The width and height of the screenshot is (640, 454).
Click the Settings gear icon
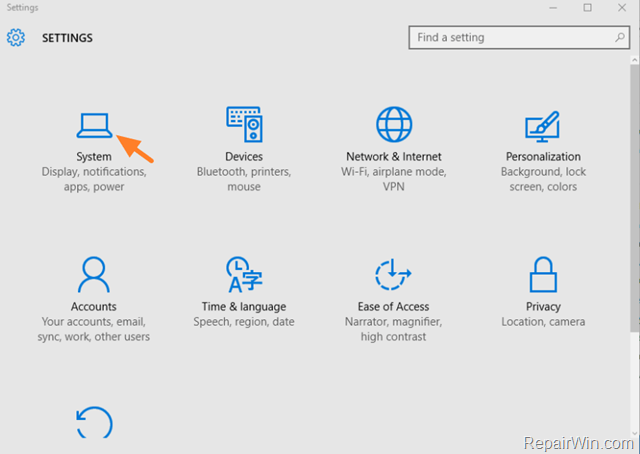coord(16,38)
